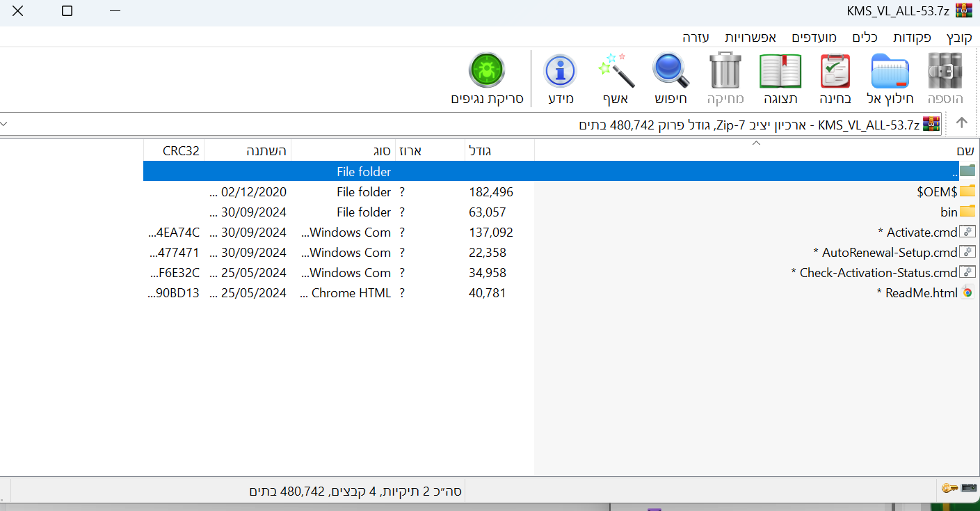The width and height of the screenshot is (980, 511).
Task: Select ReadMe.html file name
Action: [x=917, y=293]
